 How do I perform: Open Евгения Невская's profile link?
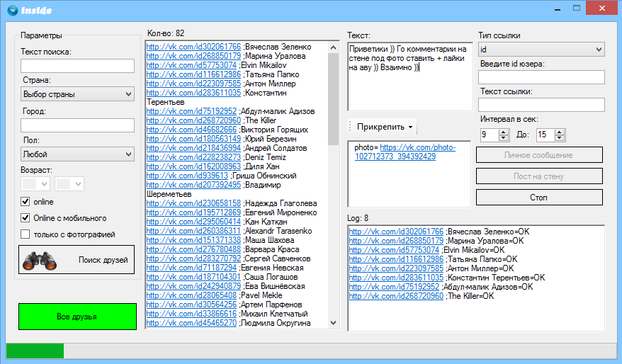[x=191, y=268]
